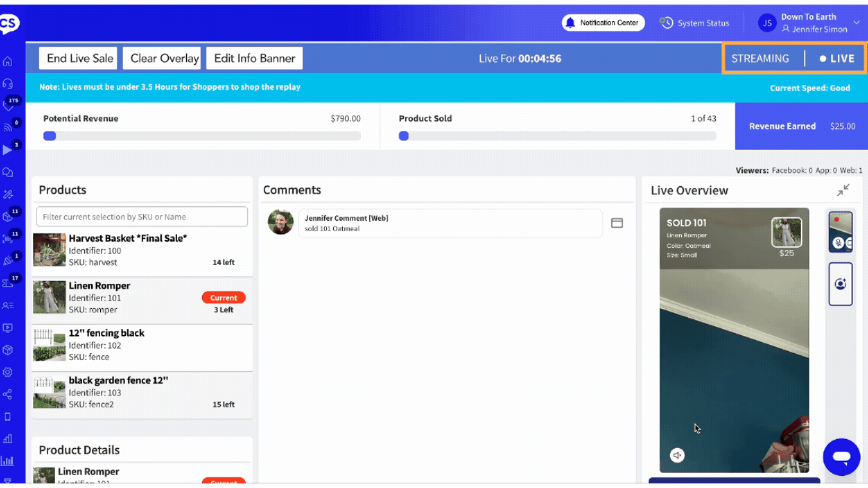Click the comment action icon beside Jennifer's comment
The width and height of the screenshot is (868, 488).
click(616, 223)
